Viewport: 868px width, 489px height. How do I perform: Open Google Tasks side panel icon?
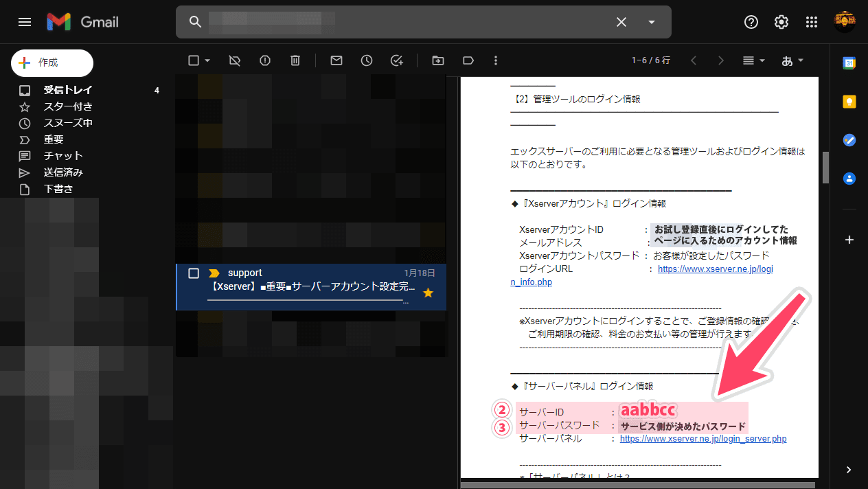click(x=849, y=140)
